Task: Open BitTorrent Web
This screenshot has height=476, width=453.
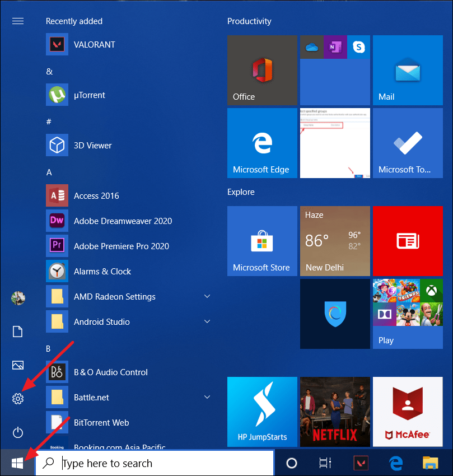Action: (101, 423)
